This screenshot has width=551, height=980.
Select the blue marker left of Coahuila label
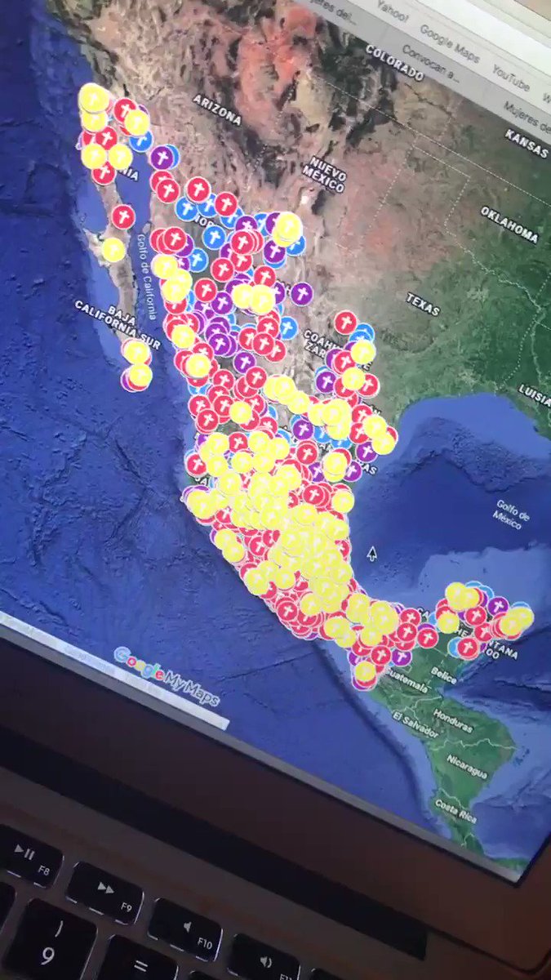tap(287, 327)
